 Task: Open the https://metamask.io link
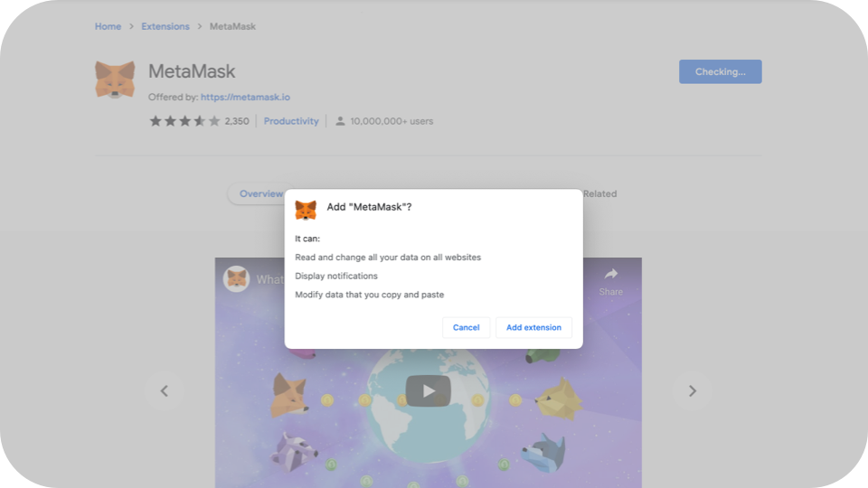coord(245,97)
